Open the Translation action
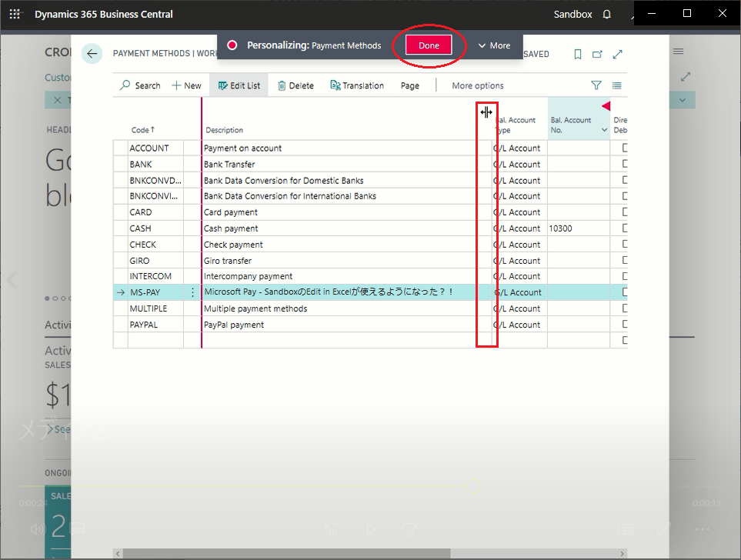Screen dimensions: 741x560 pos(357,85)
